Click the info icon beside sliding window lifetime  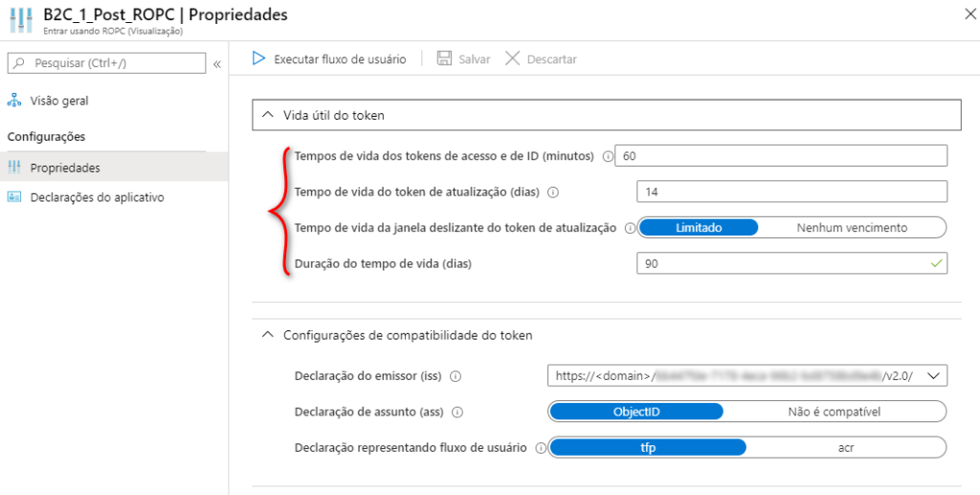pos(630,228)
